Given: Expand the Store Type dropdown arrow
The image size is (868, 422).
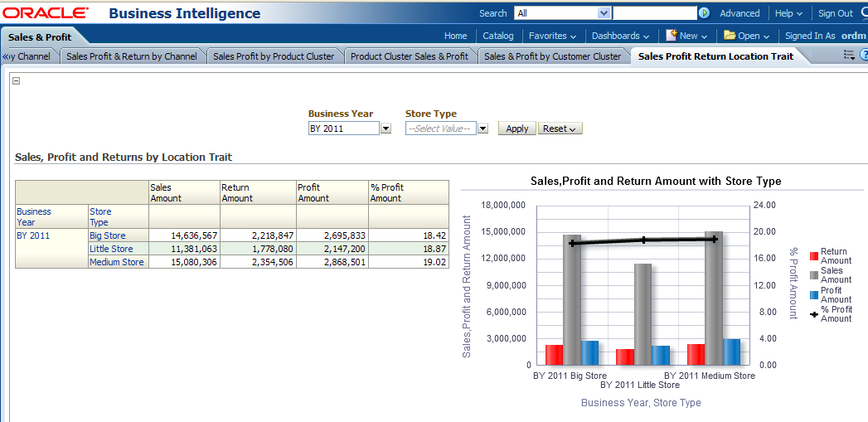Looking at the screenshot, I should 482,129.
